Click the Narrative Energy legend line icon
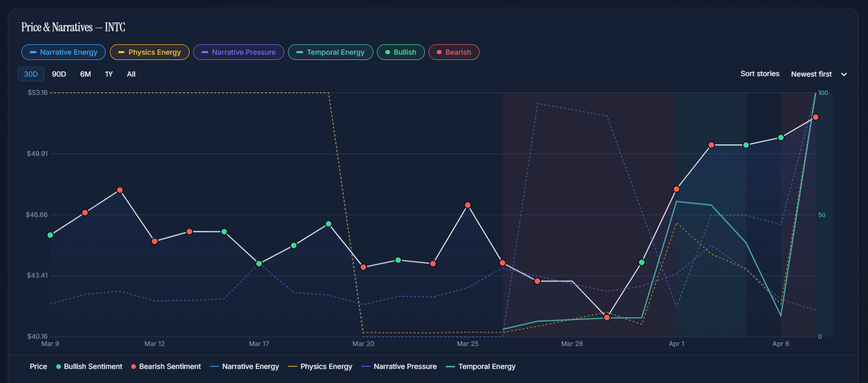The width and height of the screenshot is (868, 383). 214,367
